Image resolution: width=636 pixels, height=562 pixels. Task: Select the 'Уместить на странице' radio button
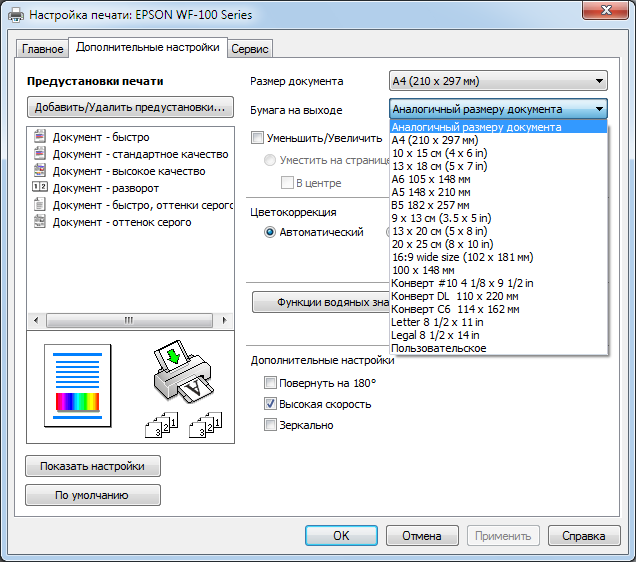pos(270,160)
